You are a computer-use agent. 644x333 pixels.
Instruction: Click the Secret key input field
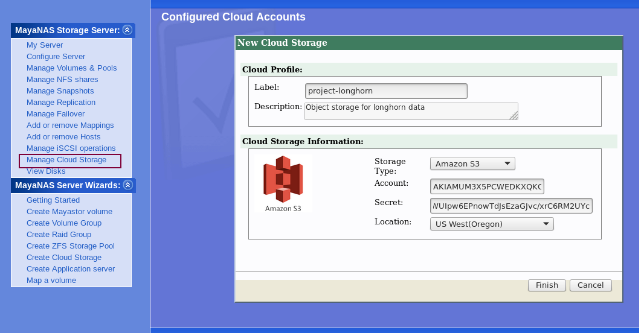tap(511, 206)
